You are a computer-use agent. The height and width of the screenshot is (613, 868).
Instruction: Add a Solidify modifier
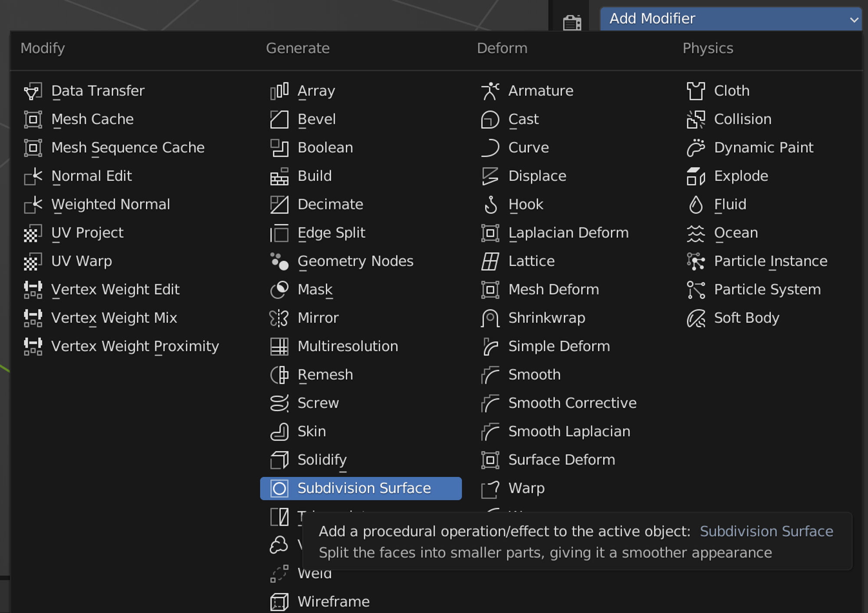[322, 460]
